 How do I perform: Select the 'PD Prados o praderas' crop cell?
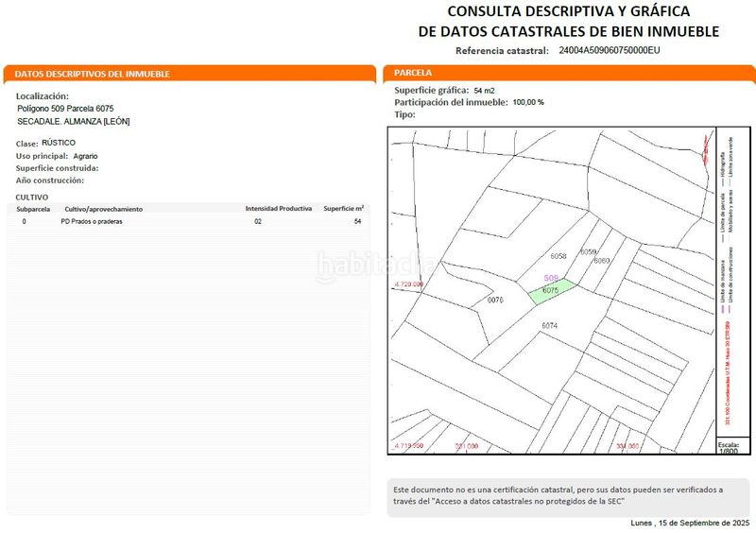coord(92,221)
